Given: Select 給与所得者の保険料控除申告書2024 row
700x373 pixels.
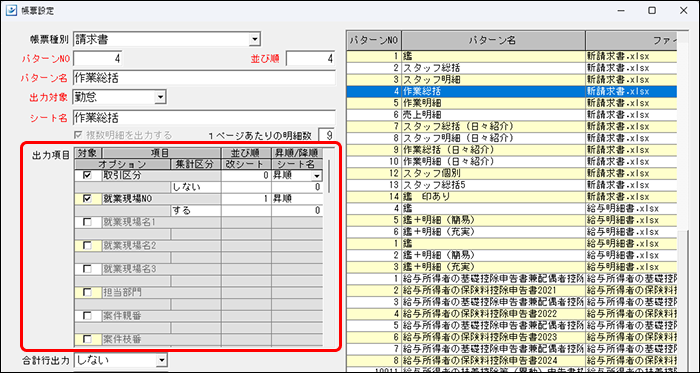Looking at the screenshot, I should (512, 360).
